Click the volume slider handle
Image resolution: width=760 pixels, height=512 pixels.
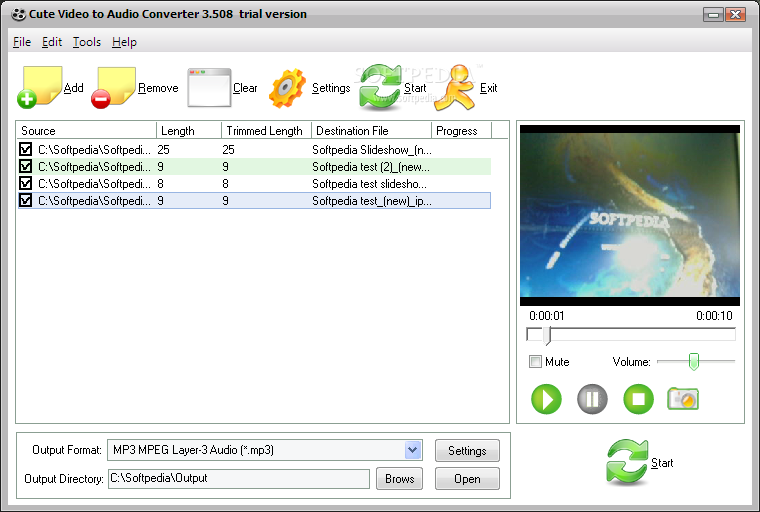point(694,362)
